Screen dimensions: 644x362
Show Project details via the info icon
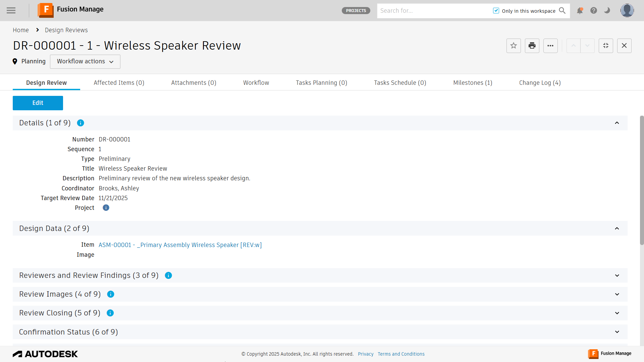click(106, 208)
